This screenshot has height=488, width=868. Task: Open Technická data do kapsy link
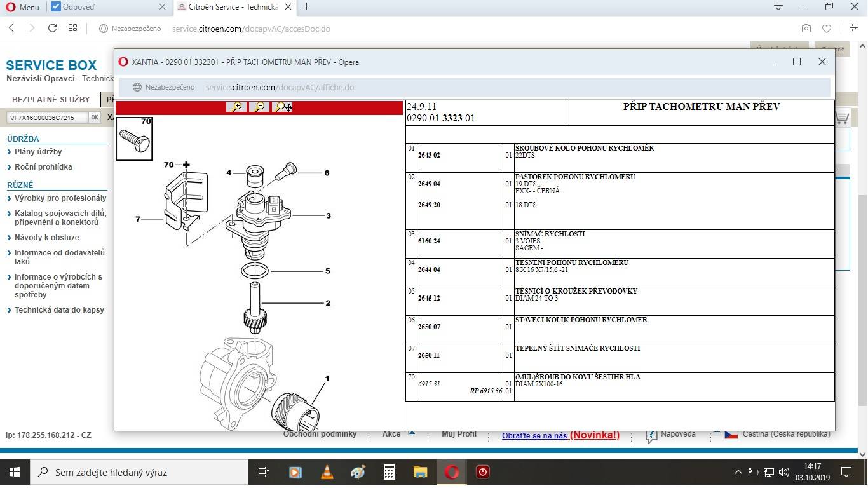(59, 310)
